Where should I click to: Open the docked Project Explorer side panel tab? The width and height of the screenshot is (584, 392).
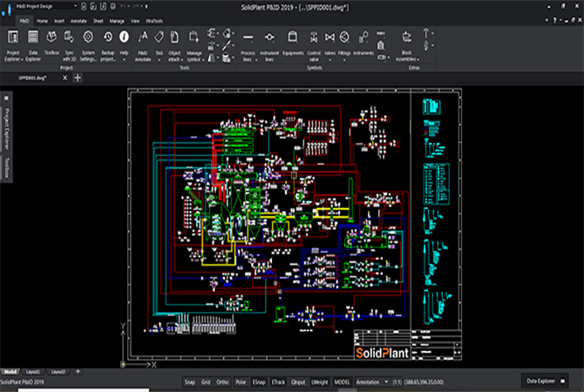(x=6, y=129)
